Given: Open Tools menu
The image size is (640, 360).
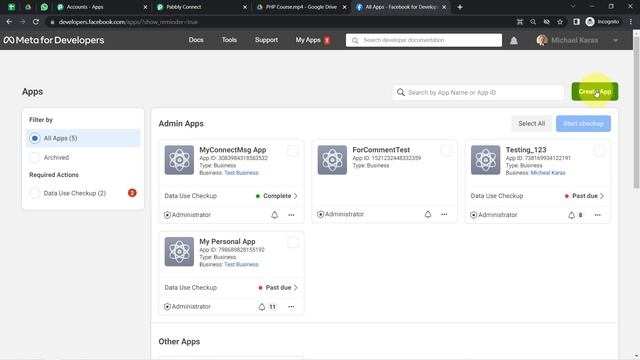Looking at the screenshot, I should click(x=229, y=40).
